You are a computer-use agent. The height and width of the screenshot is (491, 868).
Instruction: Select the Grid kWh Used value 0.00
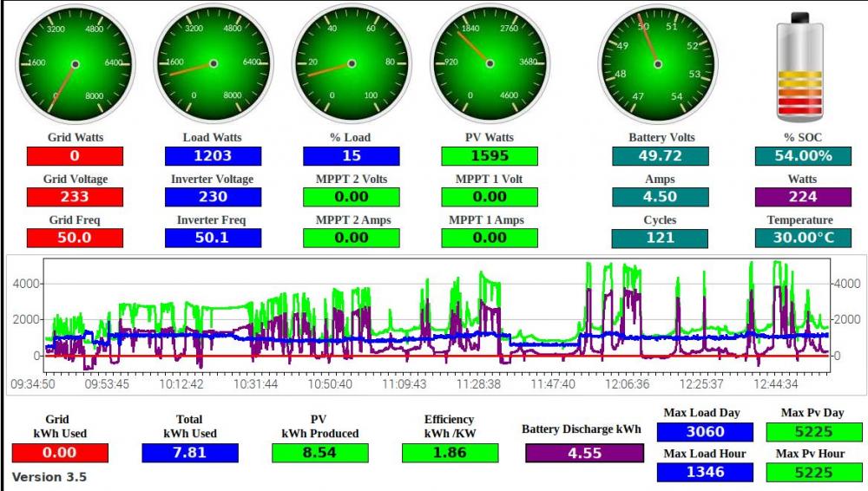coord(60,453)
